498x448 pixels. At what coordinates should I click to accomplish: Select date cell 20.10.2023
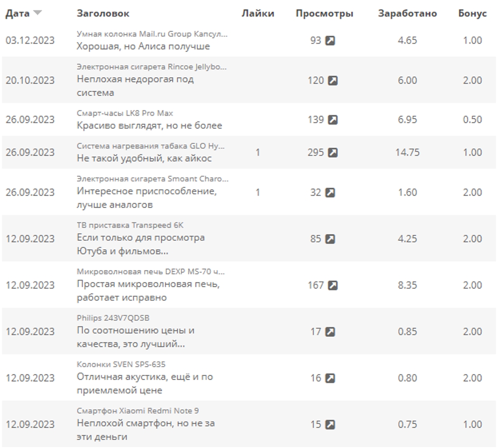30,81
